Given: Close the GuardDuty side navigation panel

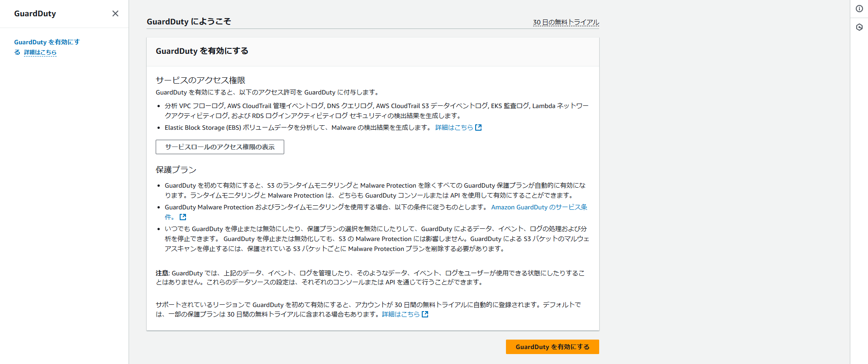Looking at the screenshot, I should (115, 14).
